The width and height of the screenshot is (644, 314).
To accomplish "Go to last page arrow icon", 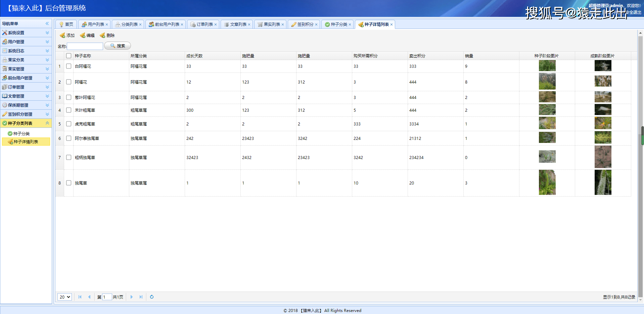I will tap(141, 297).
